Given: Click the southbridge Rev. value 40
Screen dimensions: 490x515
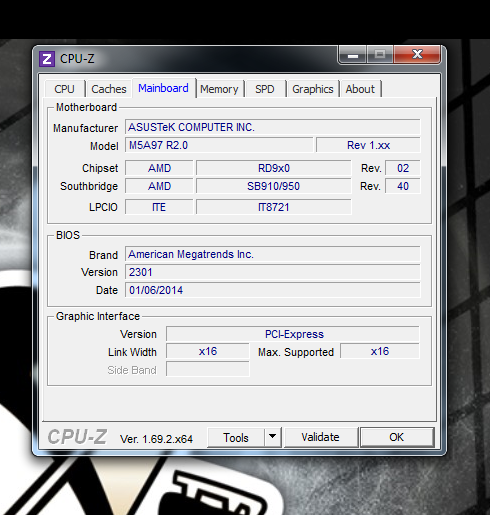Looking at the screenshot, I should click(x=403, y=186).
